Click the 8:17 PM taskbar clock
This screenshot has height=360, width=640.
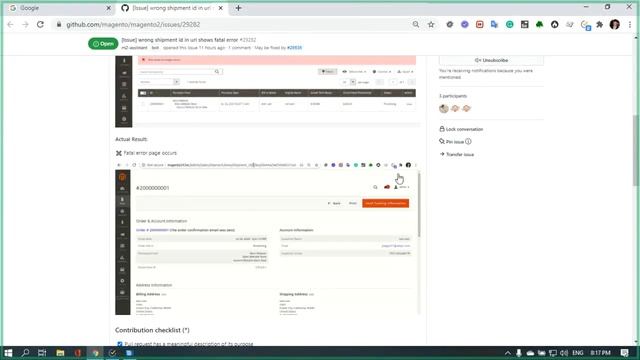600,353
